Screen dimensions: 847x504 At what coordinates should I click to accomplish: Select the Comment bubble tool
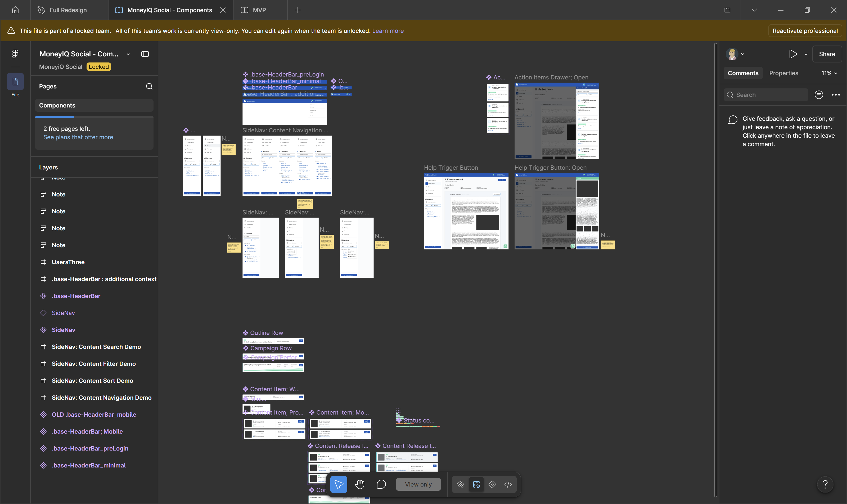point(381,484)
